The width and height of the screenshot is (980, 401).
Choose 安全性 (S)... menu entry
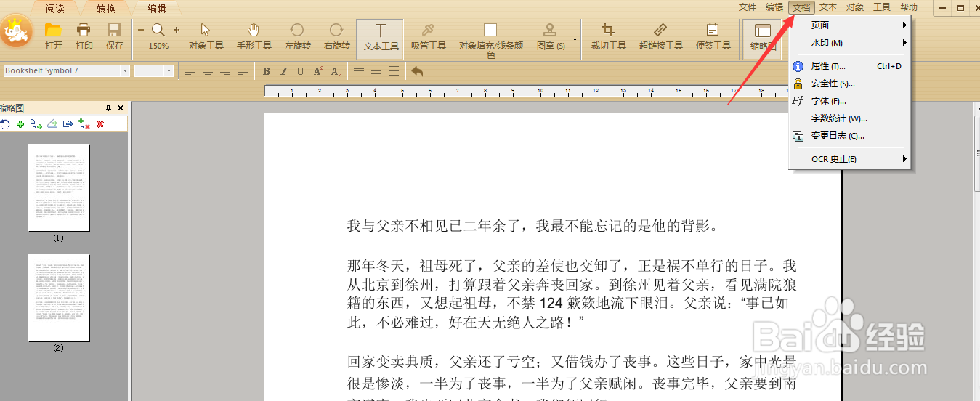[x=850, y=84]
